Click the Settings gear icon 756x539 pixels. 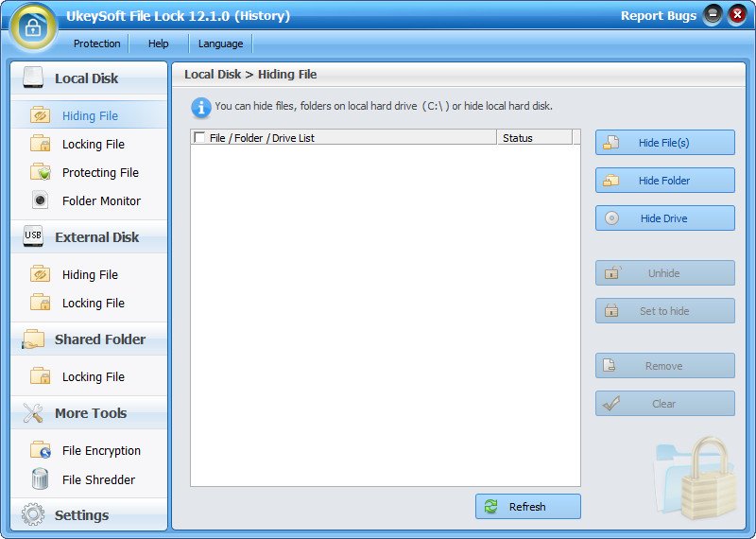point(33,514)
